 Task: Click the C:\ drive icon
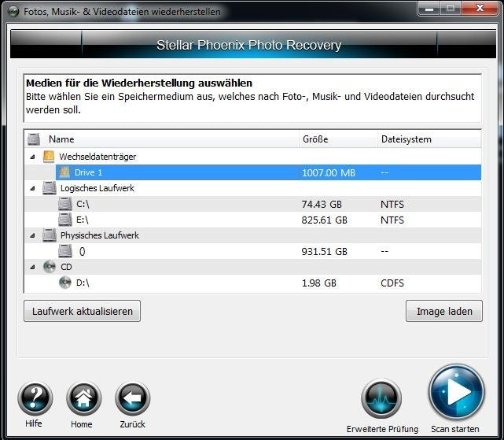click(x=65, y=204)
